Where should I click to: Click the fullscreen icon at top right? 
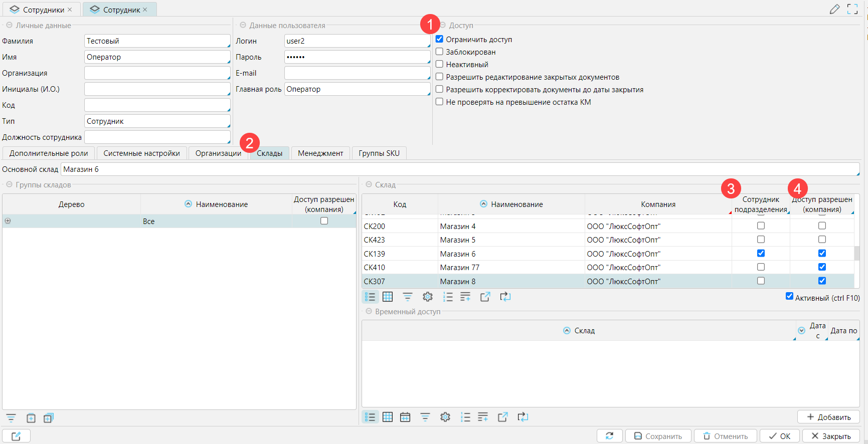(852, 9)
